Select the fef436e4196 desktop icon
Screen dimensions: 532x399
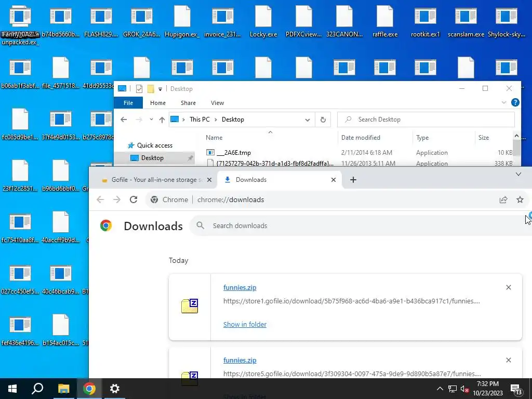tap(20, 330)
